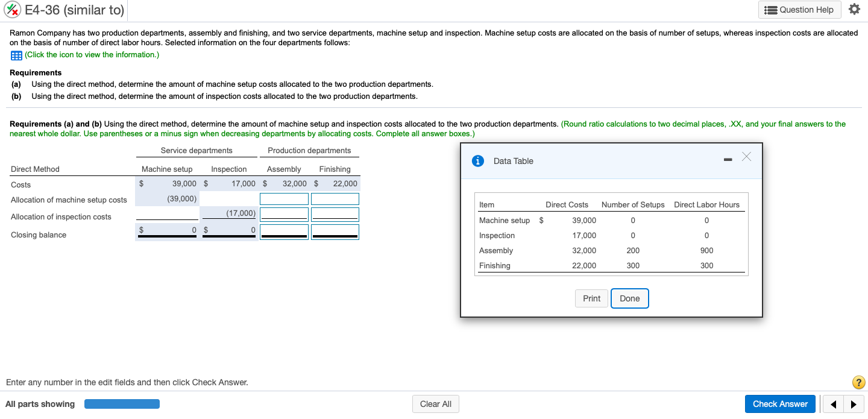This screenshot has width=868, height=419.
Task: Select the Assembly closing balance field
Action: (x=284, y=232)
